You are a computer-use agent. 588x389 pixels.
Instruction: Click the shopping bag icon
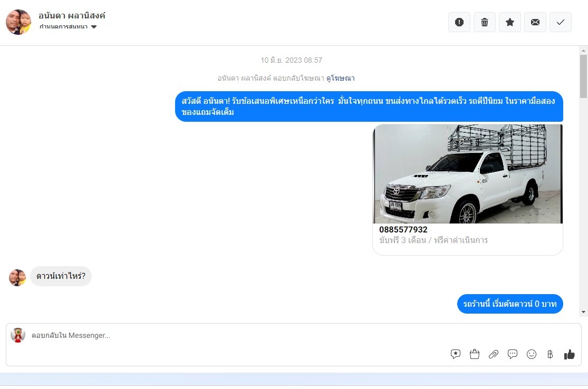475,354
